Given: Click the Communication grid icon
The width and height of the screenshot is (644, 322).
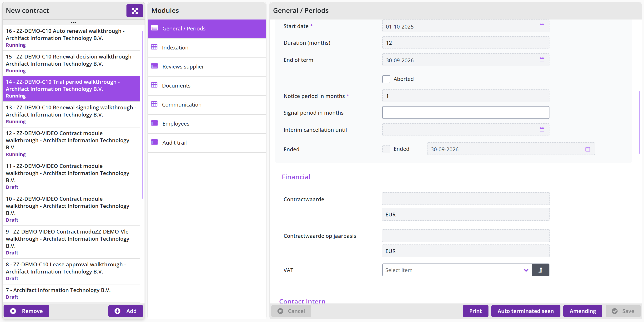Looking at the screenshot, I should [x=154, y=104].
